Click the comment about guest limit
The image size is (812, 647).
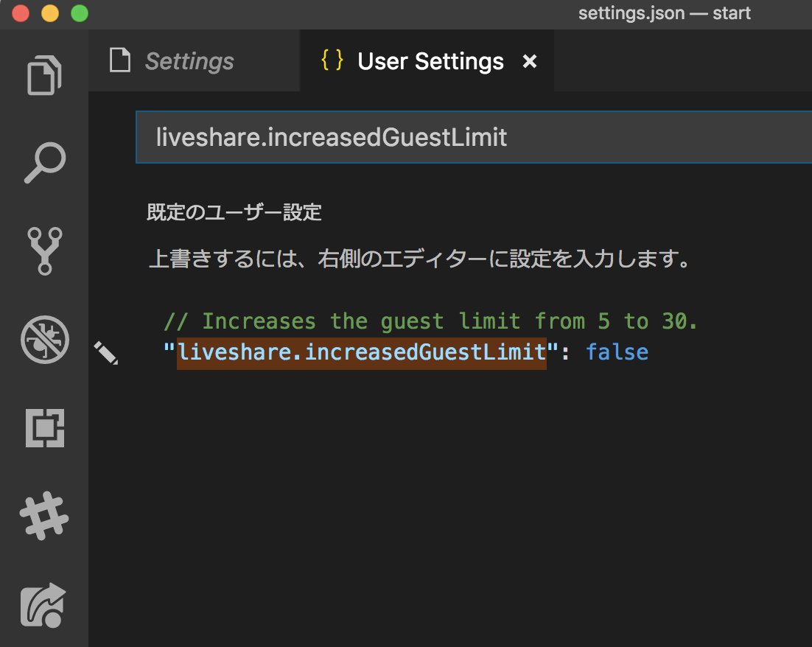431,322
